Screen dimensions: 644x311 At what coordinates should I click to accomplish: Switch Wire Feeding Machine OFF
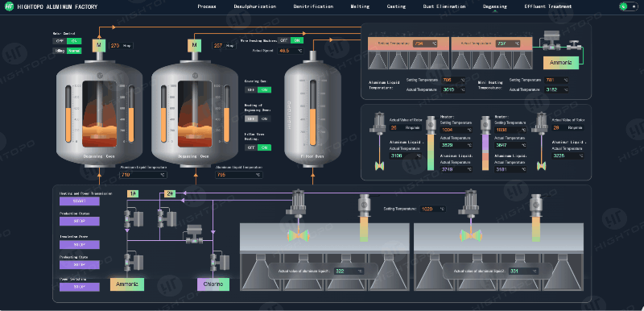(x=283, y=40)
